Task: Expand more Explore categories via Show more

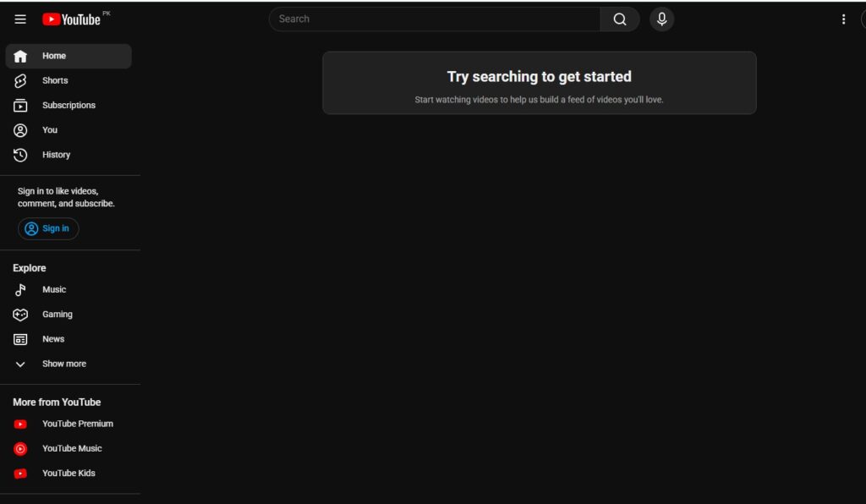Action: point(19,364)
